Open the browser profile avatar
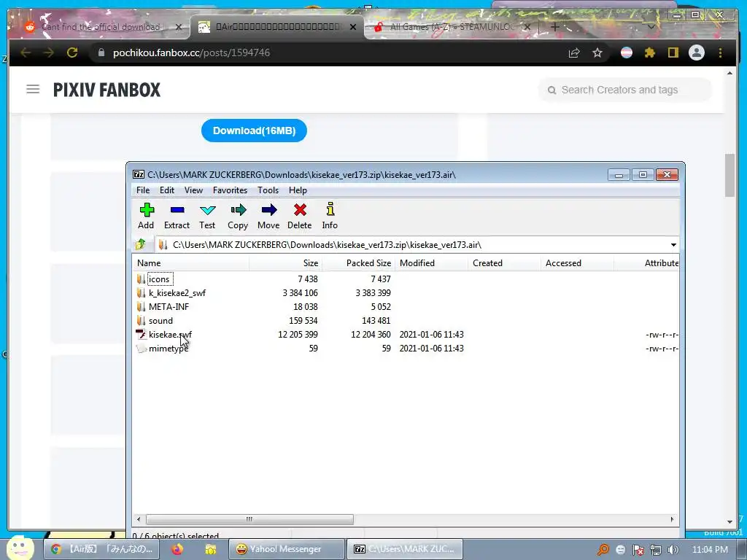The image size is (747, 560). click(x=697, y=52)
